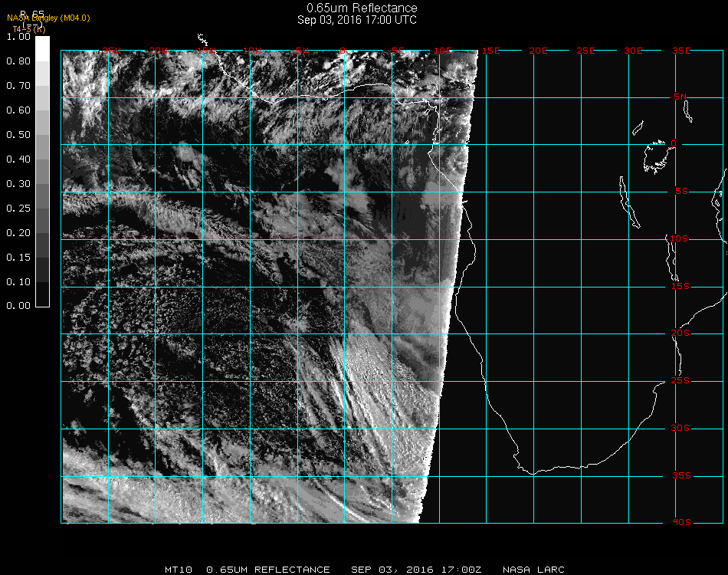Click the 0.00 colorbar scale label
Image resolution: width=728 pixels, height=575 pixels.
point(18,306)
